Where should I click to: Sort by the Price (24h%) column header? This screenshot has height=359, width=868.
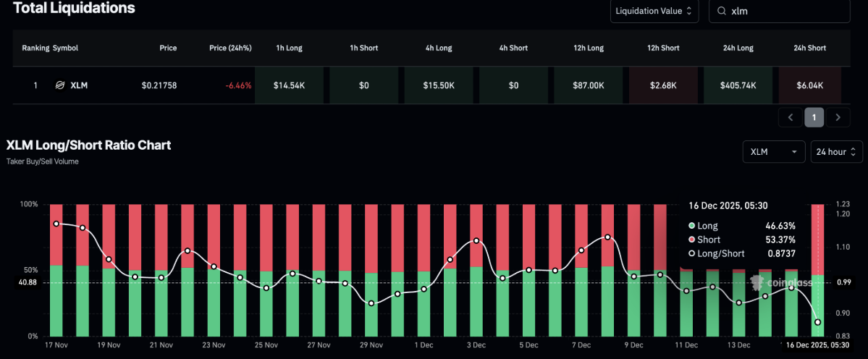pos(230,48)
